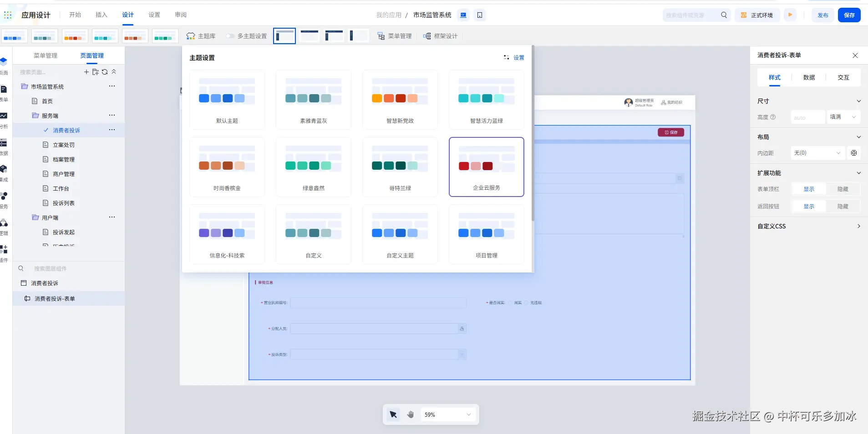Viewport: 868px width, 434px height.
Task: Open the 服务 sidebar panel
Action: 4,200
